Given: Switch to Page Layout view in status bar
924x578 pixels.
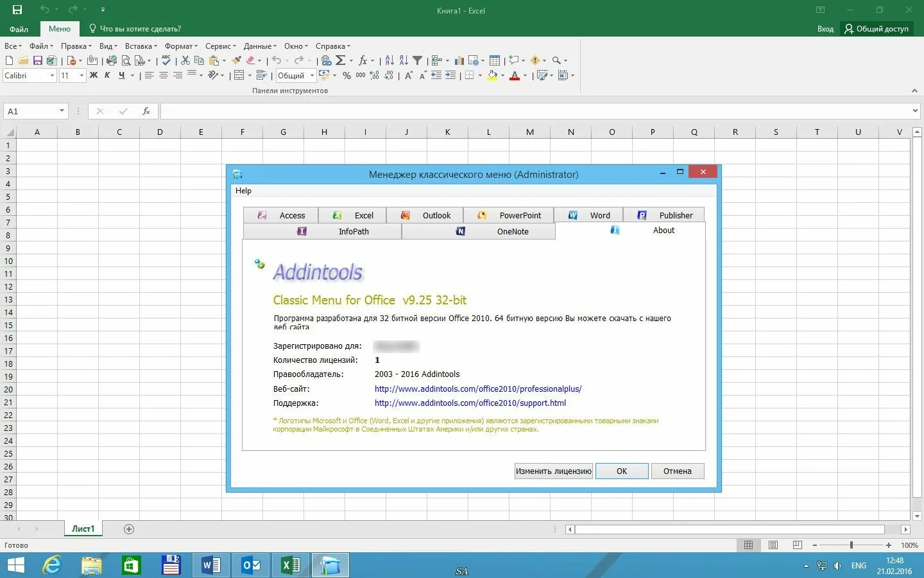Looking at the screenshot, I should point(773,545).
